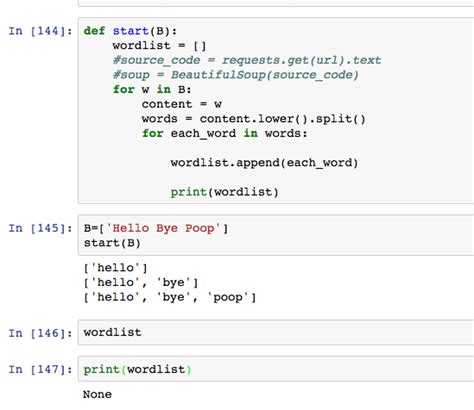
Task: Click the 'for each_word in words:' line
Action: point(224,134)
